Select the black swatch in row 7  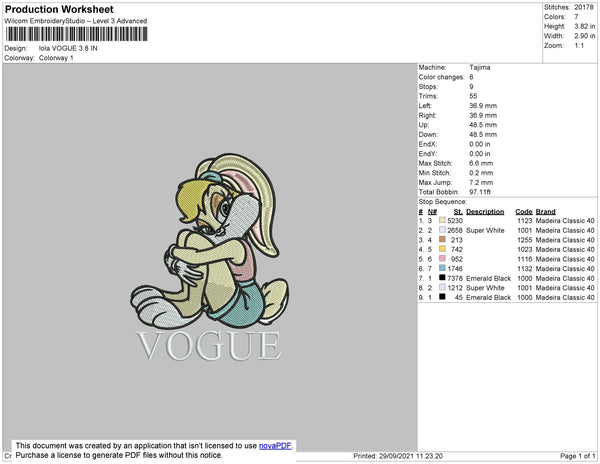(x=442, y=278)
